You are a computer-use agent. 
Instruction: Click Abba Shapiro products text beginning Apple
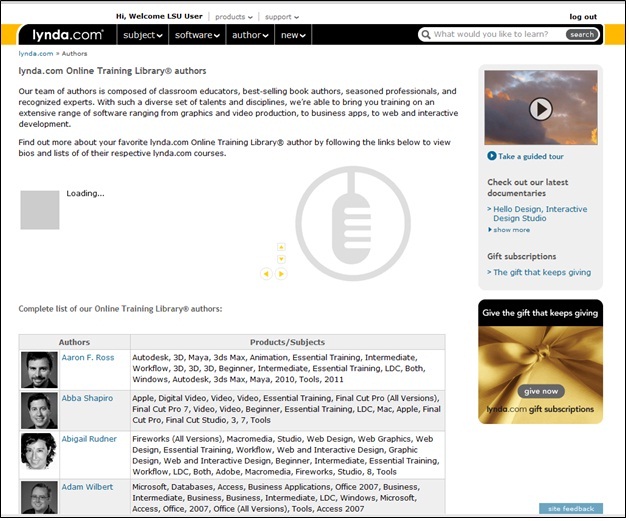pyautogui.click(x=286, y=409)
